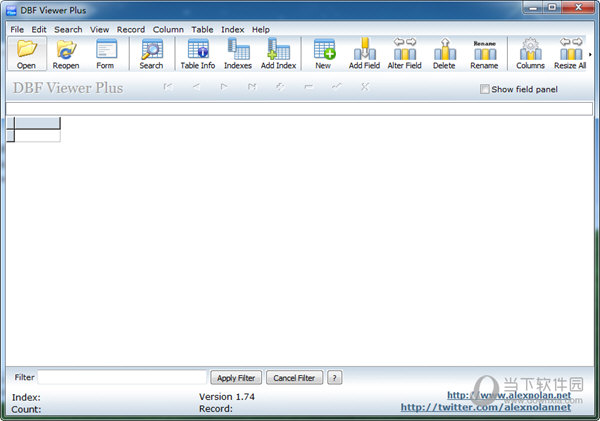The width and height of the screenshot is (600, 421).
Task: Open the File menu
Action: pos(17,29)
